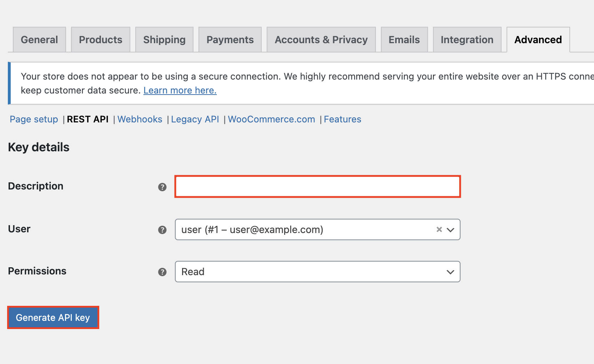Image resolution: width=594 pixels, height=364 pixels.
Task: Clear the selected user with the x icon
Action: [x=439, y=229]
